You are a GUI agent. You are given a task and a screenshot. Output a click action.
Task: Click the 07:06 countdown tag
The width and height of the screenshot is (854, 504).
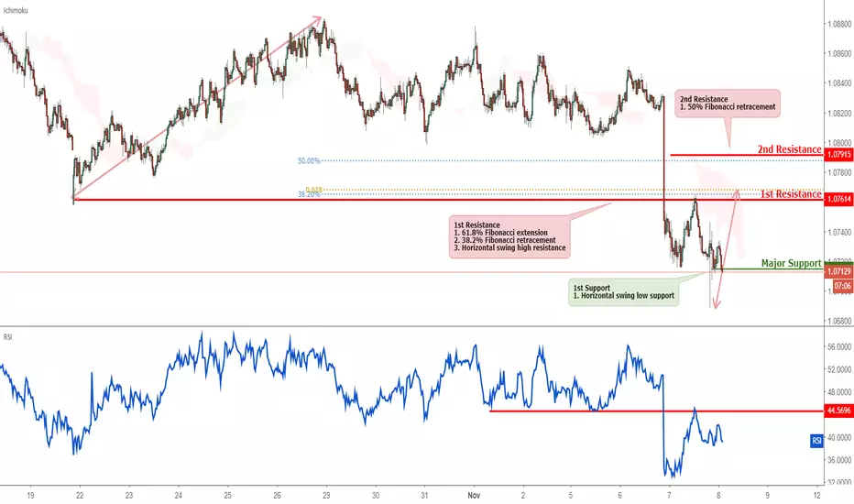pos(842,286)
